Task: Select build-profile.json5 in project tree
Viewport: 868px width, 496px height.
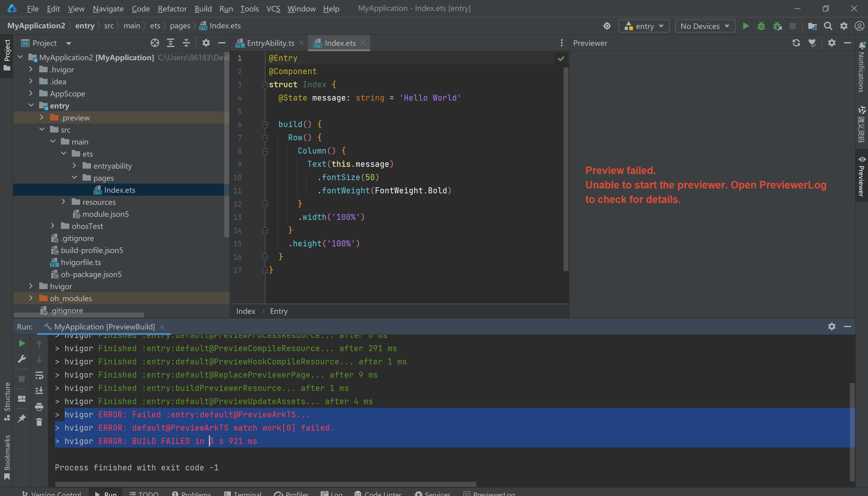Action: click(x=92, y=250)
